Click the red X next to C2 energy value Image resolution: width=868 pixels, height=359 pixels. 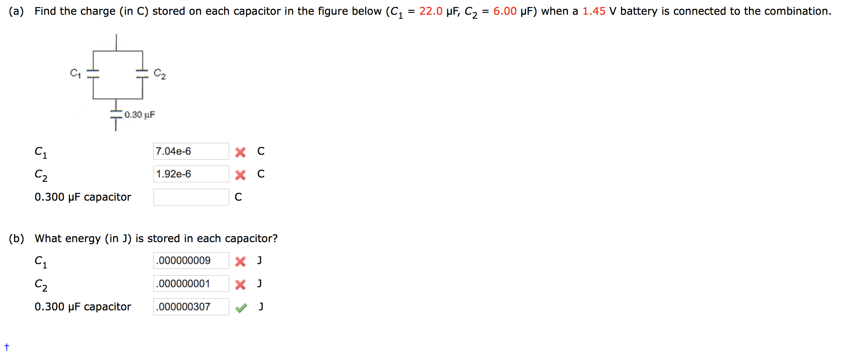(x=241, y=285)
